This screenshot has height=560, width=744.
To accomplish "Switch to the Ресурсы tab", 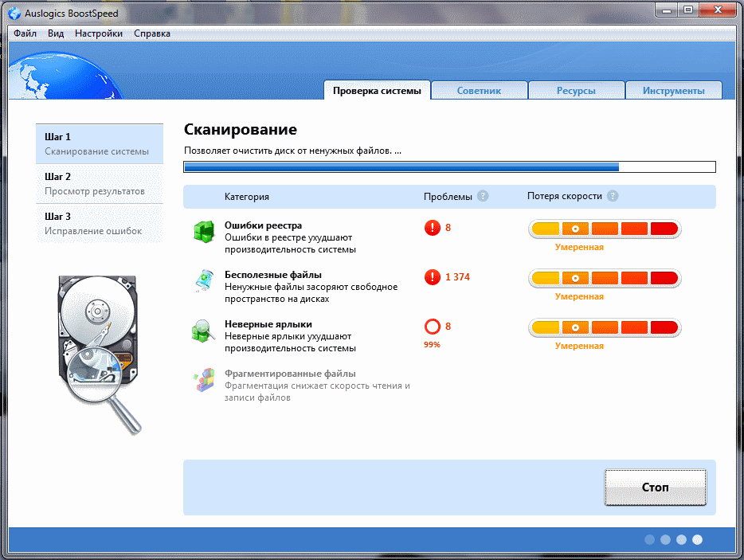I will pyautogui.click(x=576, y=90).
